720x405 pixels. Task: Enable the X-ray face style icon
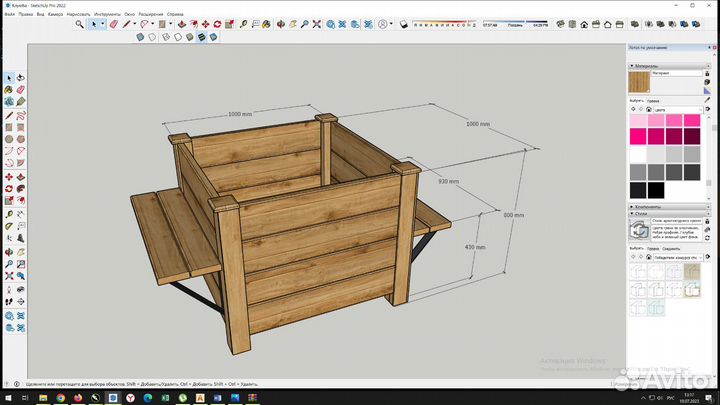pos(141,36)
